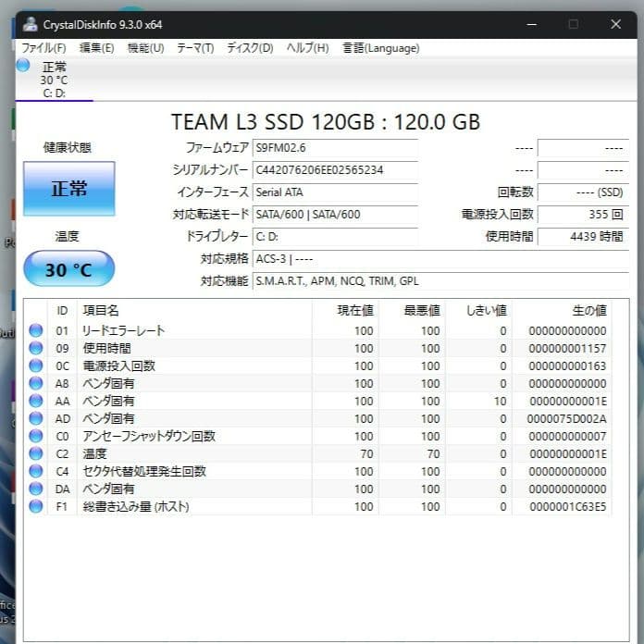Select the C: D: disk status orb
This screenshot has width=644, height=644.
23,66
